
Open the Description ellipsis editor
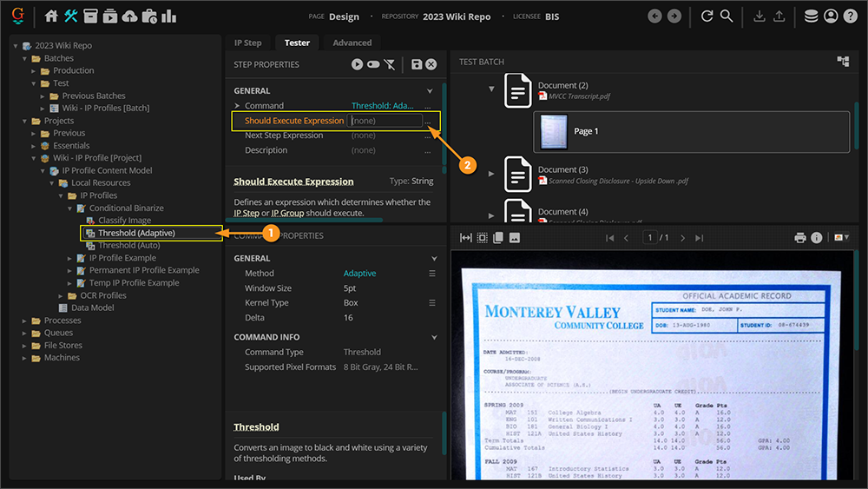pos(427,150)
